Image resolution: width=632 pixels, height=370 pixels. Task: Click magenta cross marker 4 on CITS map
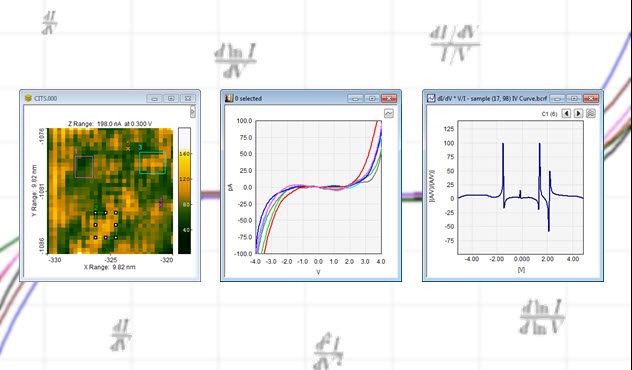tap(160, 205)
